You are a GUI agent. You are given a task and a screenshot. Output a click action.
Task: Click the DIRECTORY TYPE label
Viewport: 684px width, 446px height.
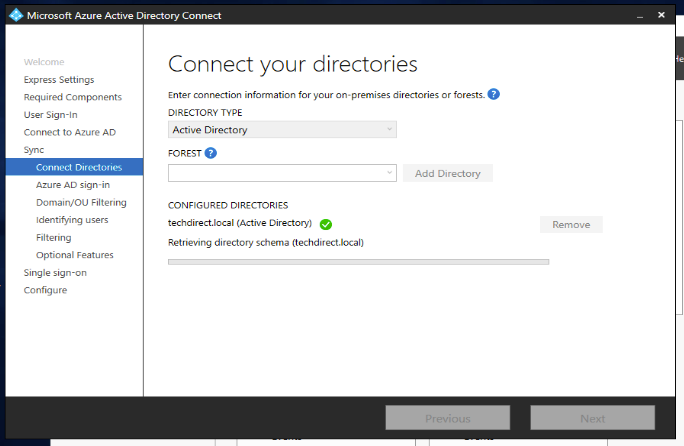(x=205, y=113)
